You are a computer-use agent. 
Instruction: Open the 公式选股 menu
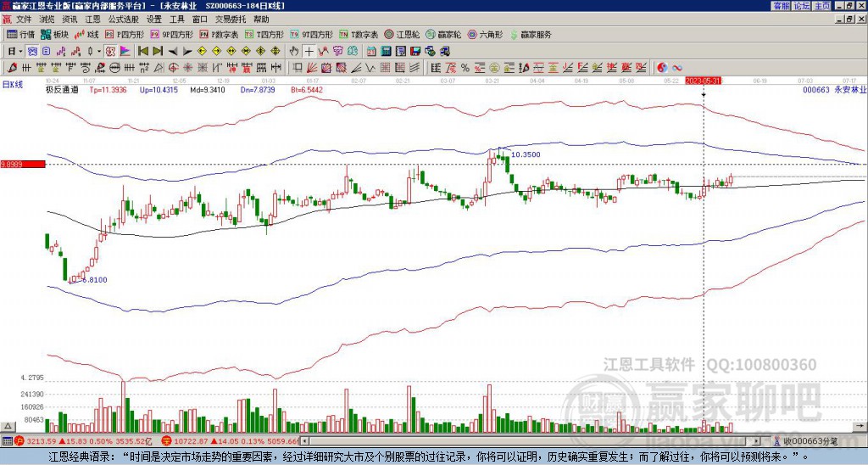coord(124,20)
